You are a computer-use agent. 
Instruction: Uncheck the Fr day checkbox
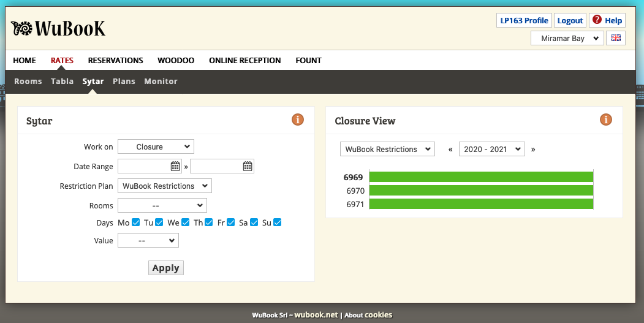231,222
